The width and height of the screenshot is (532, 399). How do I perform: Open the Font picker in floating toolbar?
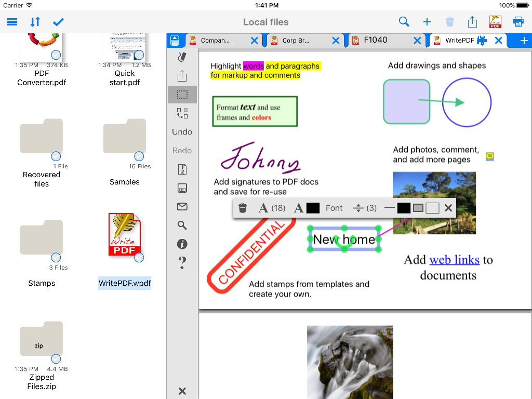334,208
